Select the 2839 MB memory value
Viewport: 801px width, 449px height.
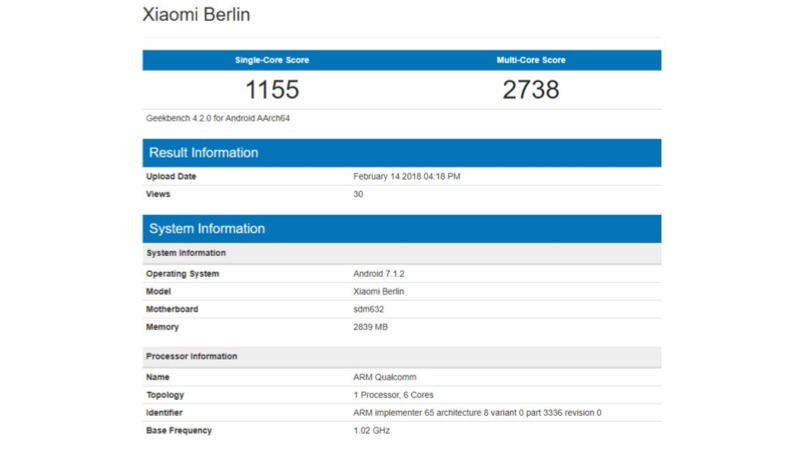(372, 327)
